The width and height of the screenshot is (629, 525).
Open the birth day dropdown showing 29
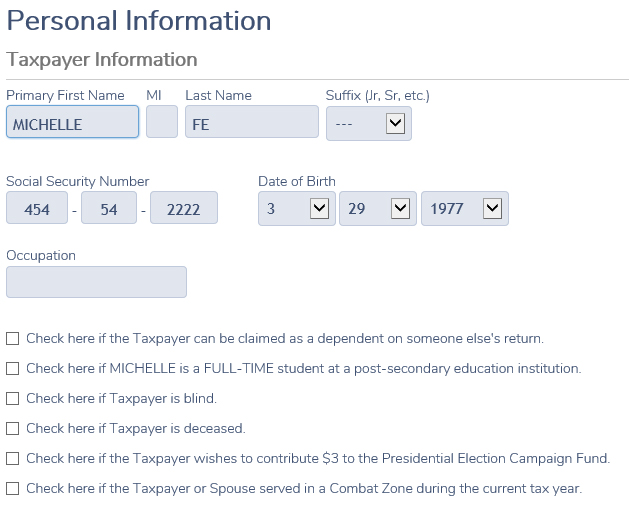click(x=378, y=209)
